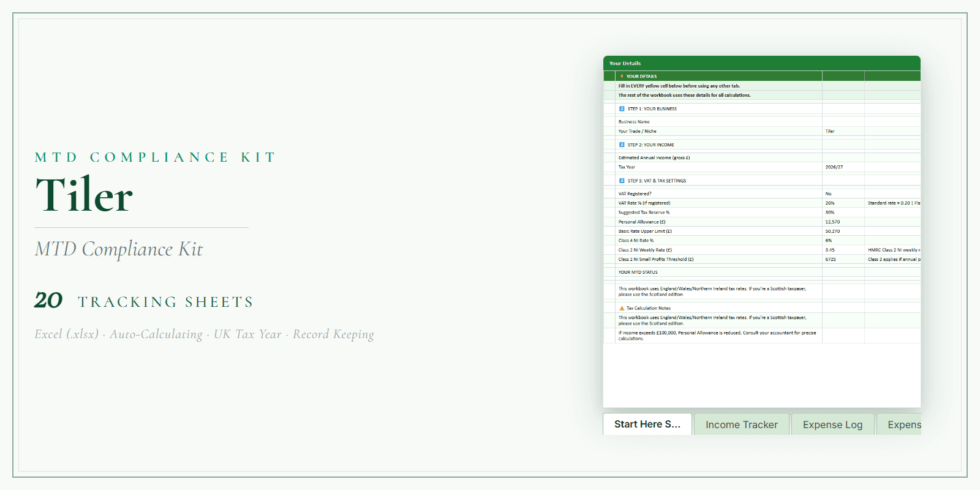Click the Personal Allowance value 12,570
980x490 pixels.
tap(843, 222)
